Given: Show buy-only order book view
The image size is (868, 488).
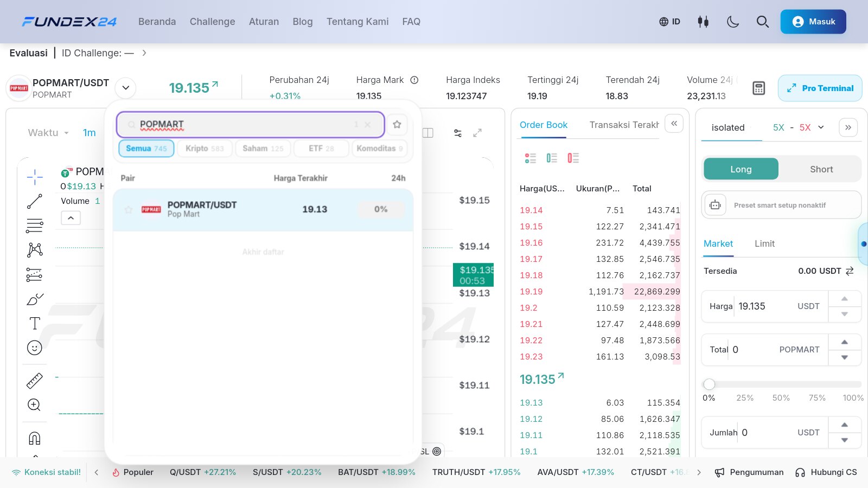Looking at the screenshot, I should click(552, 158).
